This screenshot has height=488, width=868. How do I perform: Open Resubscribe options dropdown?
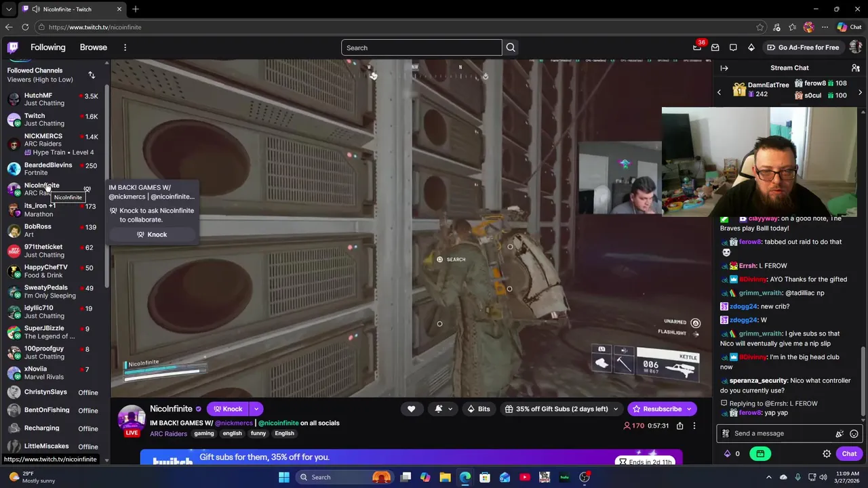click(x=688, y=409)
